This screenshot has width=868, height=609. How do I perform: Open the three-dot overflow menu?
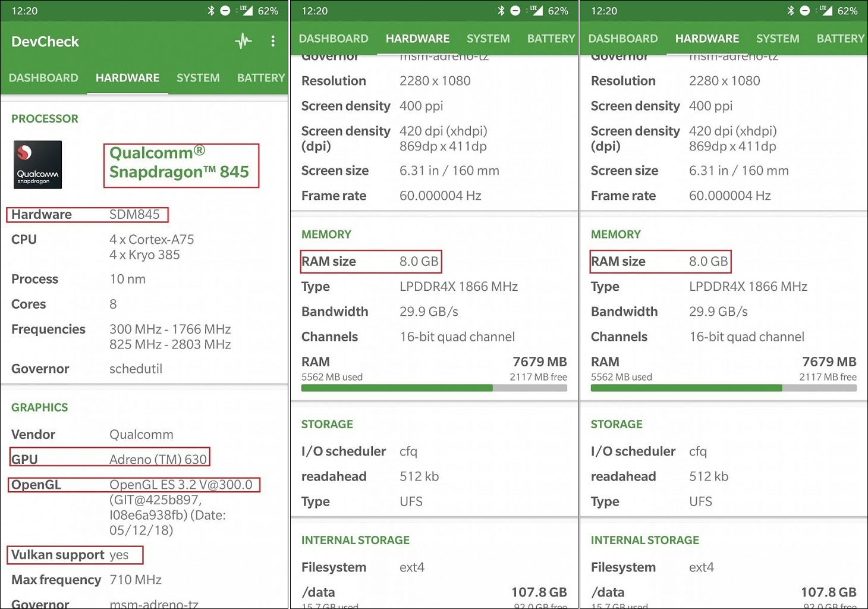(x=273, y=41)
